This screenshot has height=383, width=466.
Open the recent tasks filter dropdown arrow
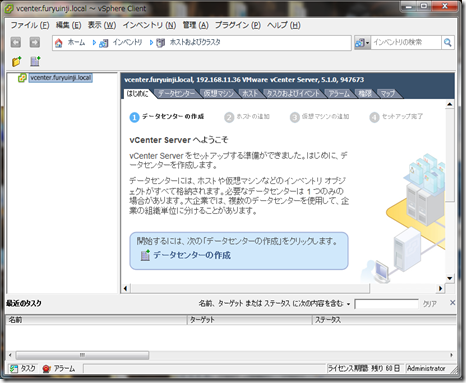pyautogui.click(x=348, y=304)
